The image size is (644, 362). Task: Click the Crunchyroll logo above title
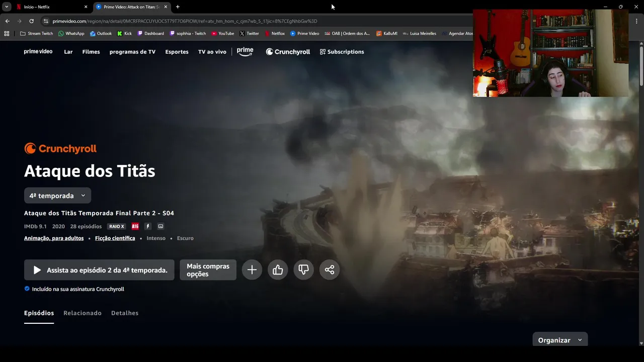click(x=60, y=149)
